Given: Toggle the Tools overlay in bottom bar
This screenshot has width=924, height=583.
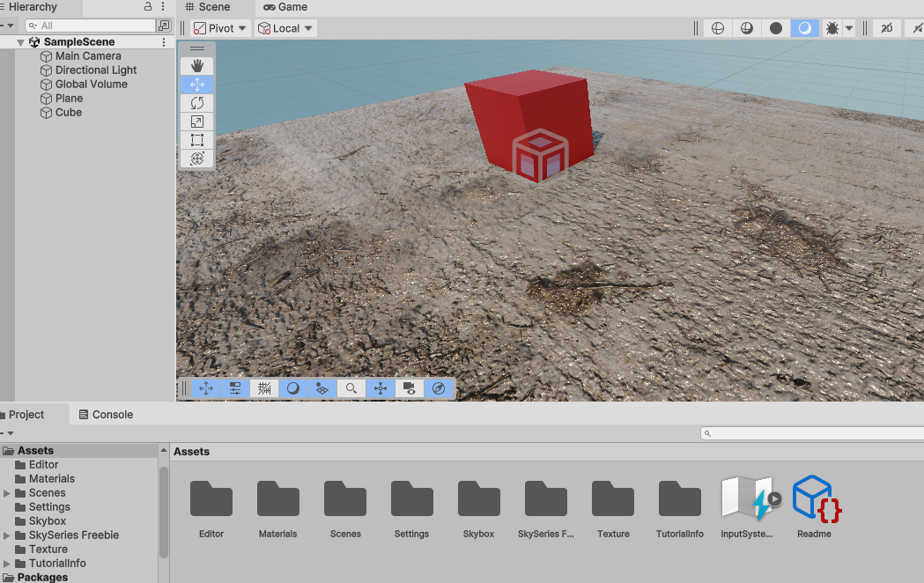Looking at the screenshot, I should tap(205, 388).
